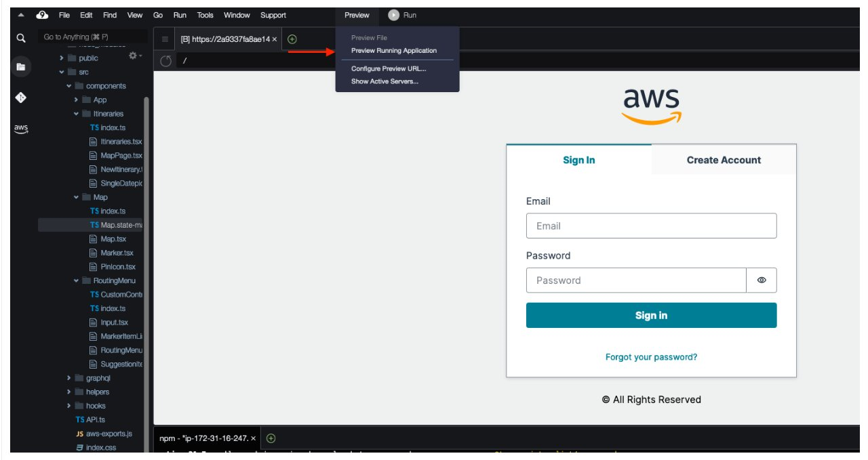Open the tab list hamburger icon

(165, 39)
